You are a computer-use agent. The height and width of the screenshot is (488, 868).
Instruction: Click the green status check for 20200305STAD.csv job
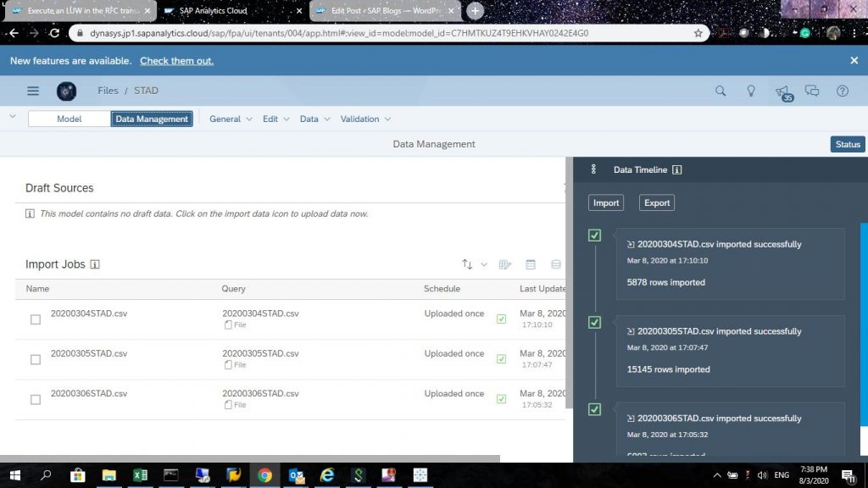(501, 358)
